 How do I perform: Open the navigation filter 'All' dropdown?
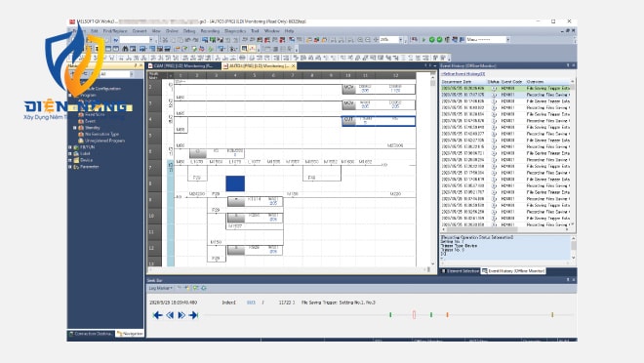click(x=131, y=74)
